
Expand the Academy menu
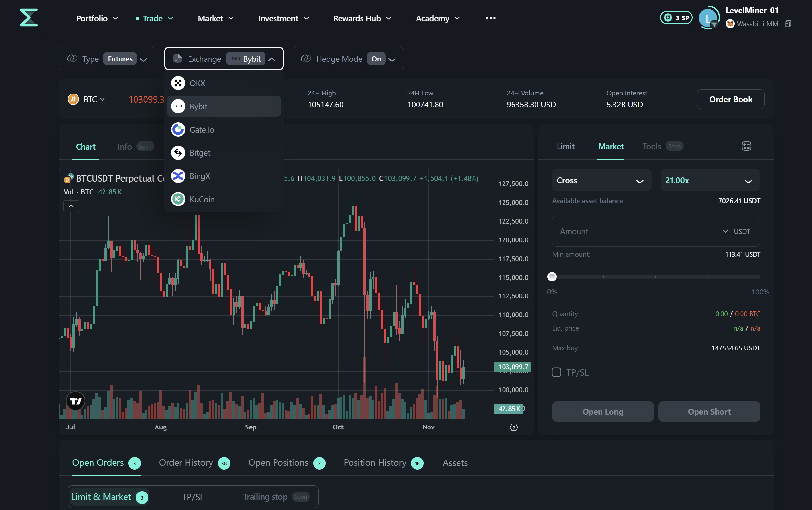437,18
